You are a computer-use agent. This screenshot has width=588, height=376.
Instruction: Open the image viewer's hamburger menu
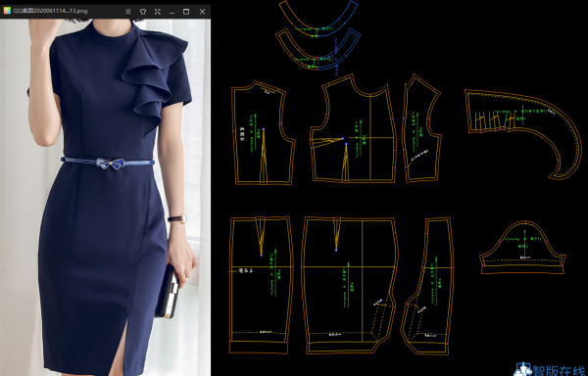[128, 12]
